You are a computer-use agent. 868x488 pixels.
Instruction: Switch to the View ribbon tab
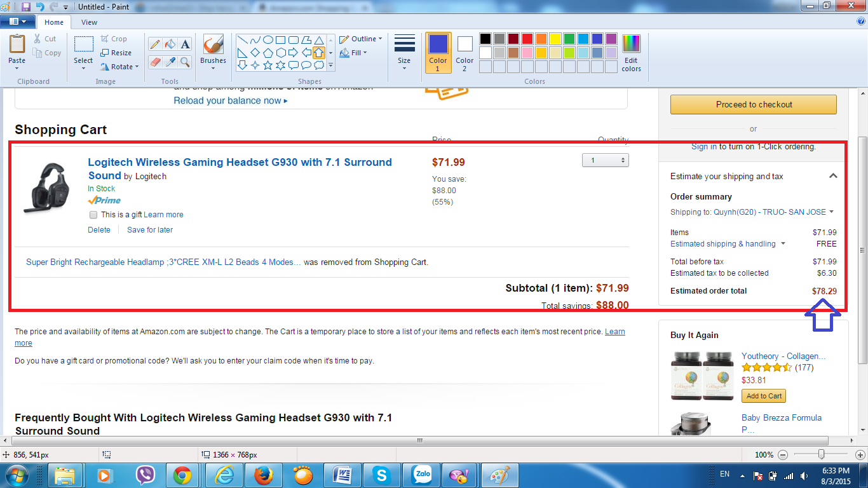(90, 22)
